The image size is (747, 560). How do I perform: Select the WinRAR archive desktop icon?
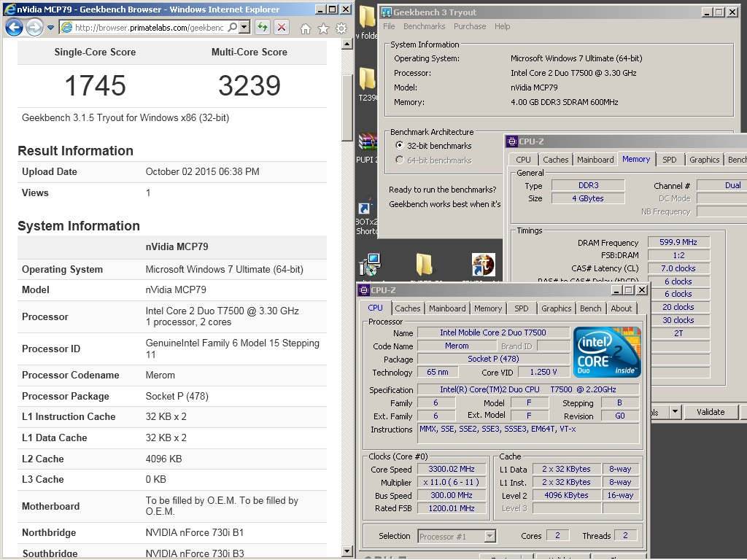(x=368, y=143)
